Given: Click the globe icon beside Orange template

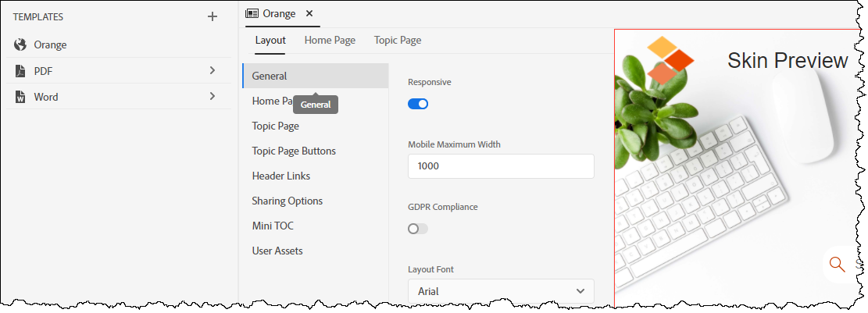Looking at the screenshot, I should pyautogui.click(x=20, y=44).
